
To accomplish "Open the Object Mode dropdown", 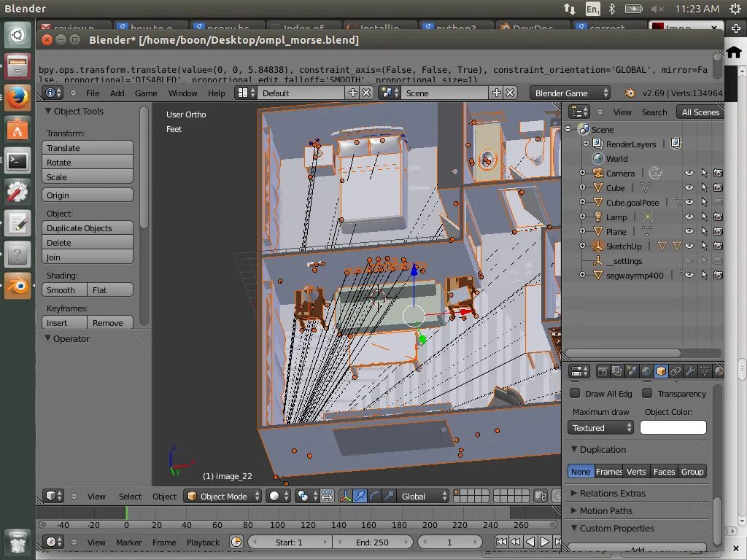I will [x=223, y=496].
